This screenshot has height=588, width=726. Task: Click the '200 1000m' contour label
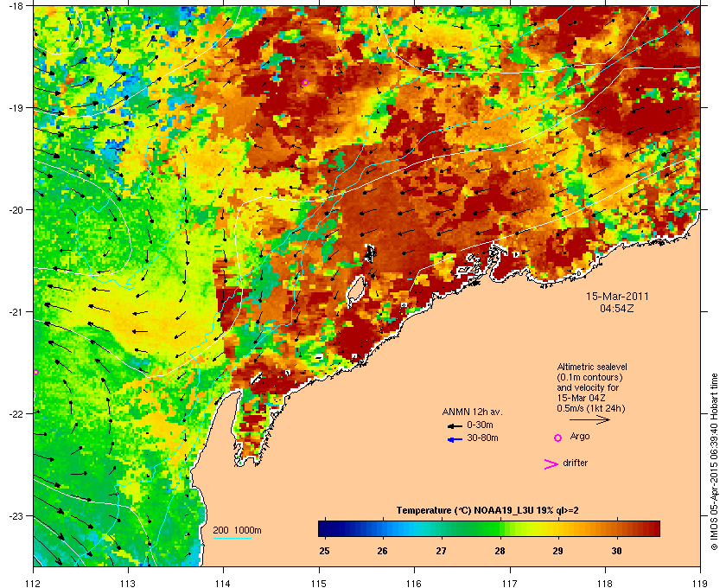237,530
